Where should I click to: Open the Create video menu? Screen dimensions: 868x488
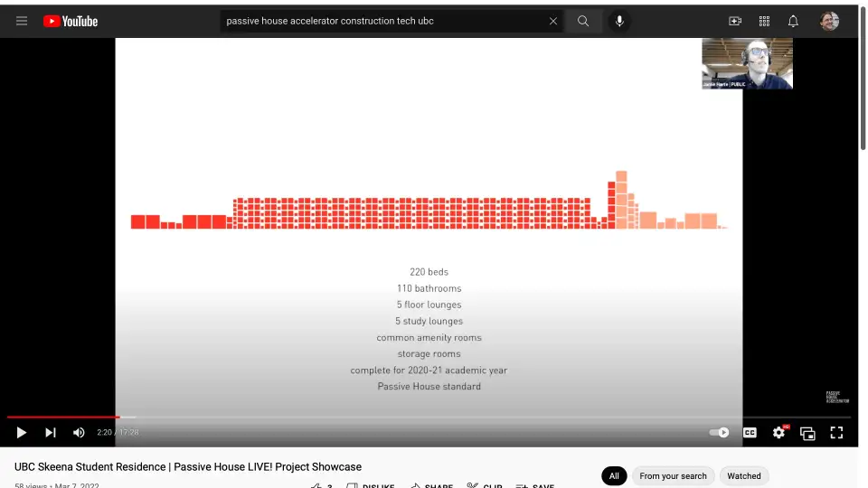coord(735,21)
